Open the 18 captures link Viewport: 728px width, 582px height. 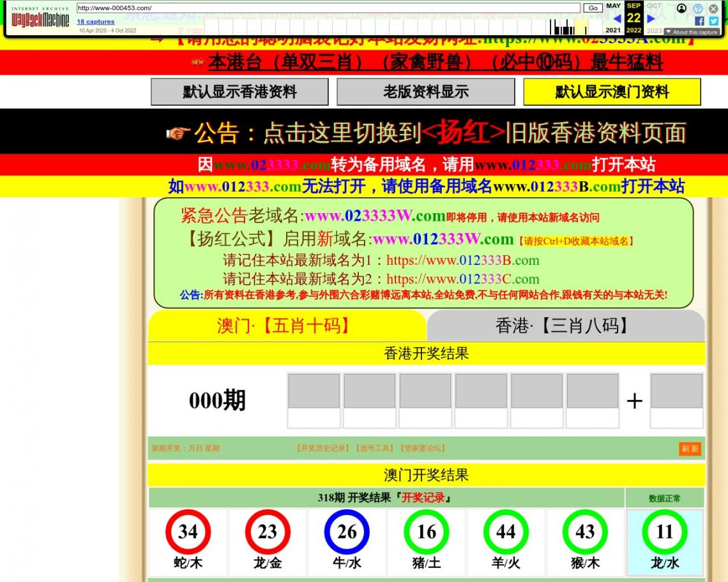(96, 22)
